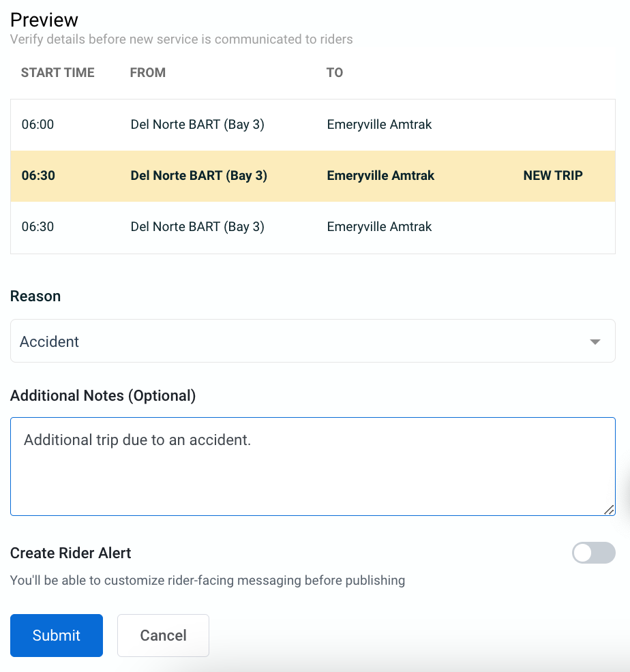Select the last 06:30 trip row
Viewport: 630px width, 672px height.
(313, 227)
